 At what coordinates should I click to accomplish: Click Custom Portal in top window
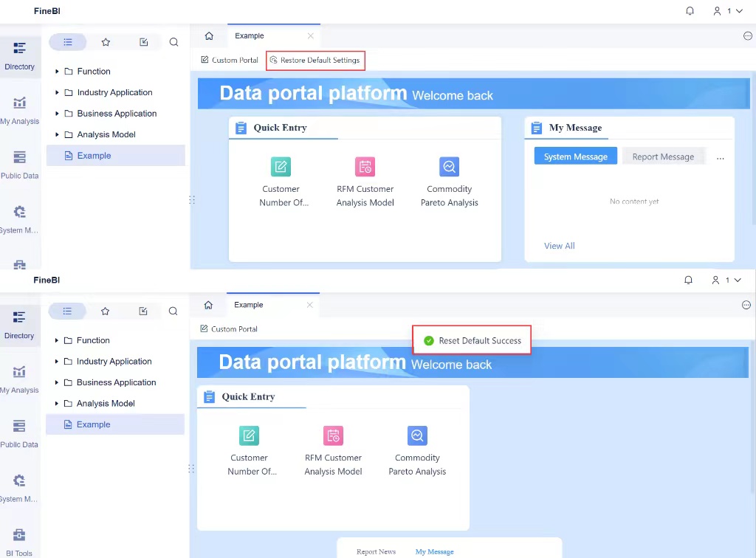[230, 60]
